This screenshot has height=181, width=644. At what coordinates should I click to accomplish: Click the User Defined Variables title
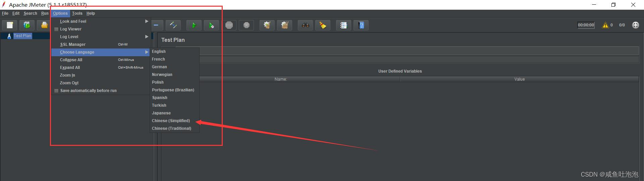(x=400, y=71)
